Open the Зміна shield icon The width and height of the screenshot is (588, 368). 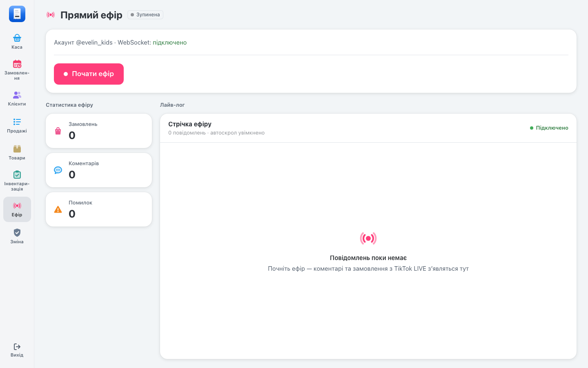[x=17, y=233]
